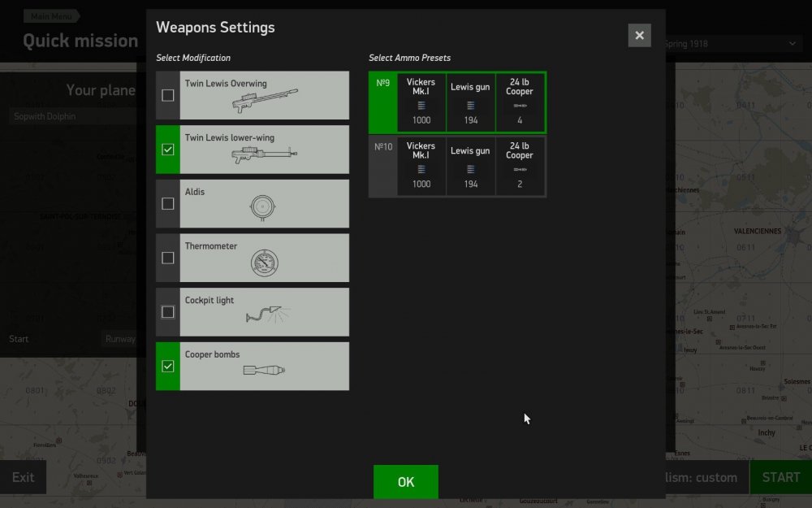The height and width of the screenshot is (508, 812).
Task: Confirm weapons settings with OK
Action: click(406, 482)
